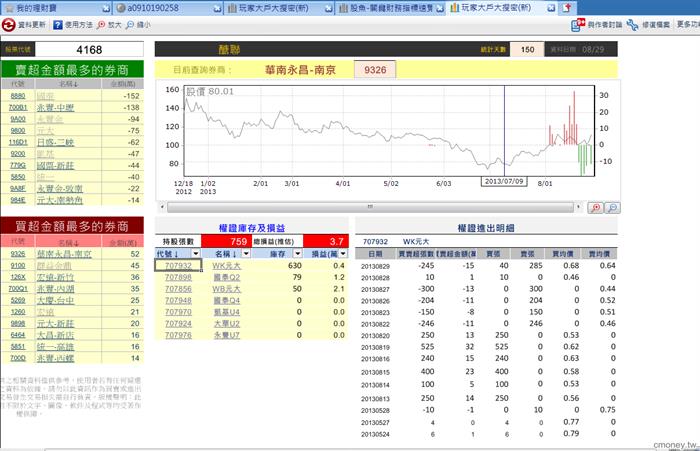The height and width of the screenshot is (451, 700).
Task: Open warrant code 707970
Action: [x=178, y=312]
